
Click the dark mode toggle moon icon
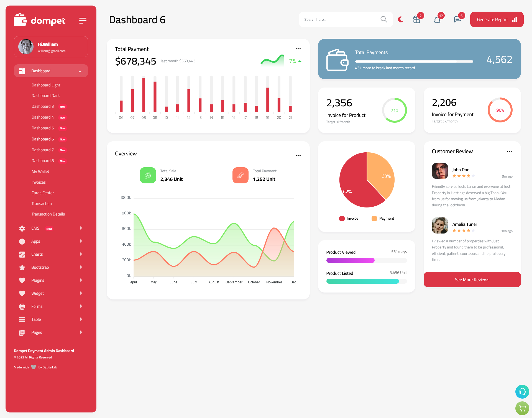pos(401,19)
